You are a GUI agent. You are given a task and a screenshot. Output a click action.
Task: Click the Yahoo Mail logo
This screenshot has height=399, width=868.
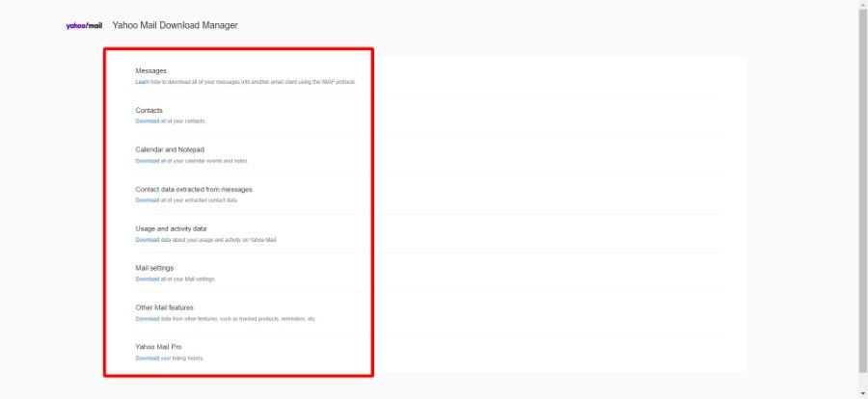(84, 26)
